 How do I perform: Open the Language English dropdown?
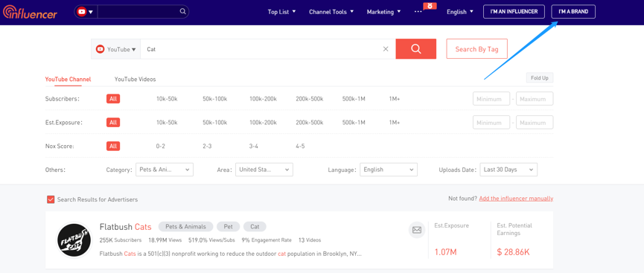point(389,170)
